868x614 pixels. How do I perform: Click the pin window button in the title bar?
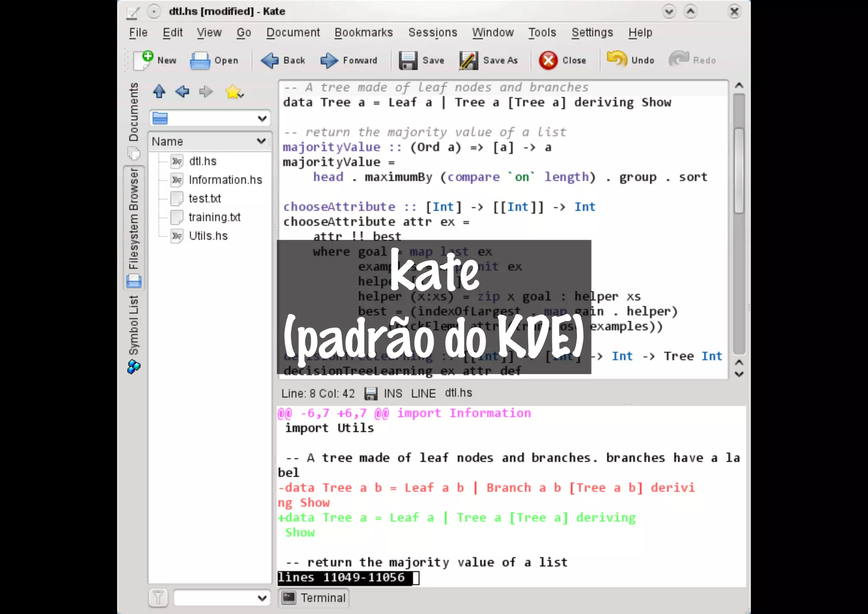pos(154,11)
